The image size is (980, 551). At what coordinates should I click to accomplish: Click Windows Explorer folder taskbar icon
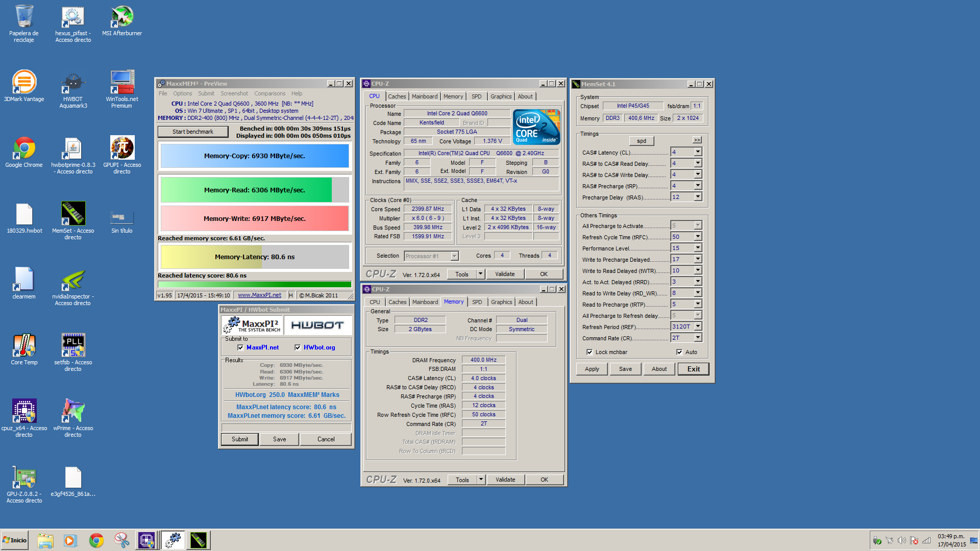coord(45,540)
